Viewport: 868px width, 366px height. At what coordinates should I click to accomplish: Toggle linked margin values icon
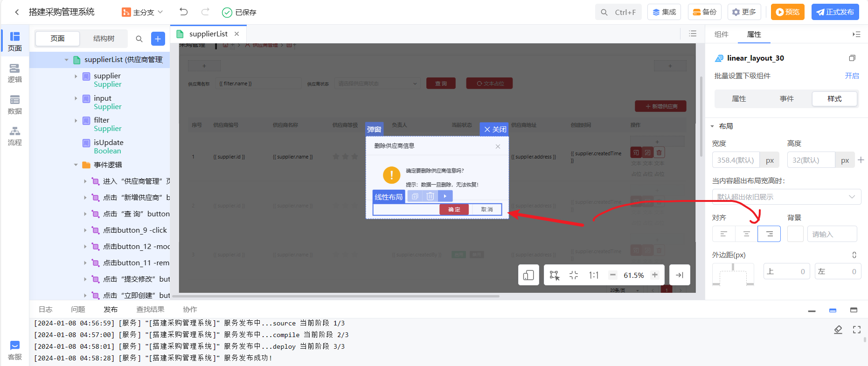[x=854, y=255]
